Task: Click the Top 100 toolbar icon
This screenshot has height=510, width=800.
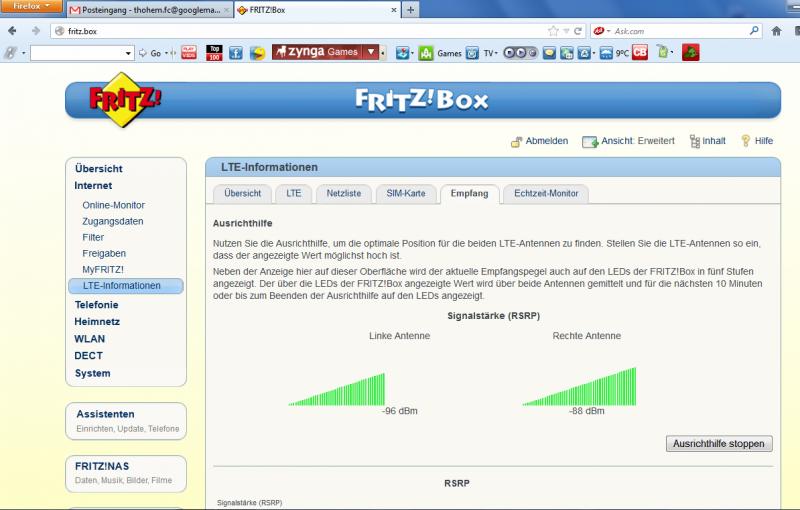Action: 214,53
